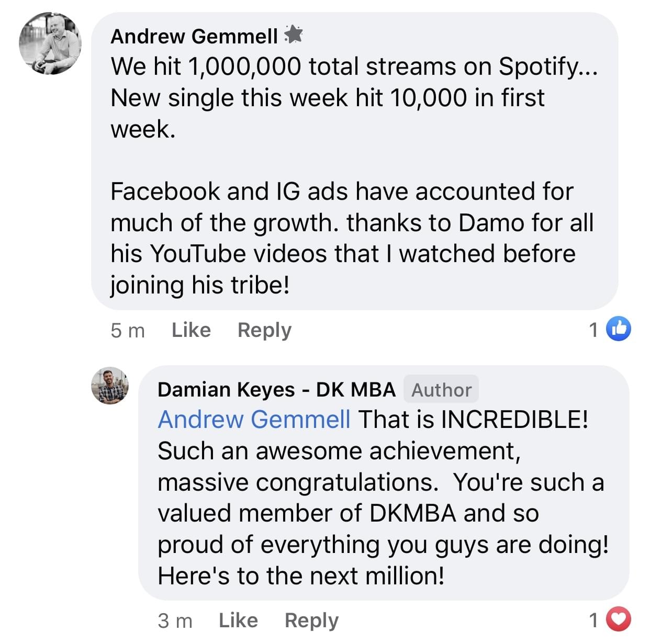Click Andrew Gemmell's name above his comment
This screenshot has height=644, width=650.
click(194, 36)
